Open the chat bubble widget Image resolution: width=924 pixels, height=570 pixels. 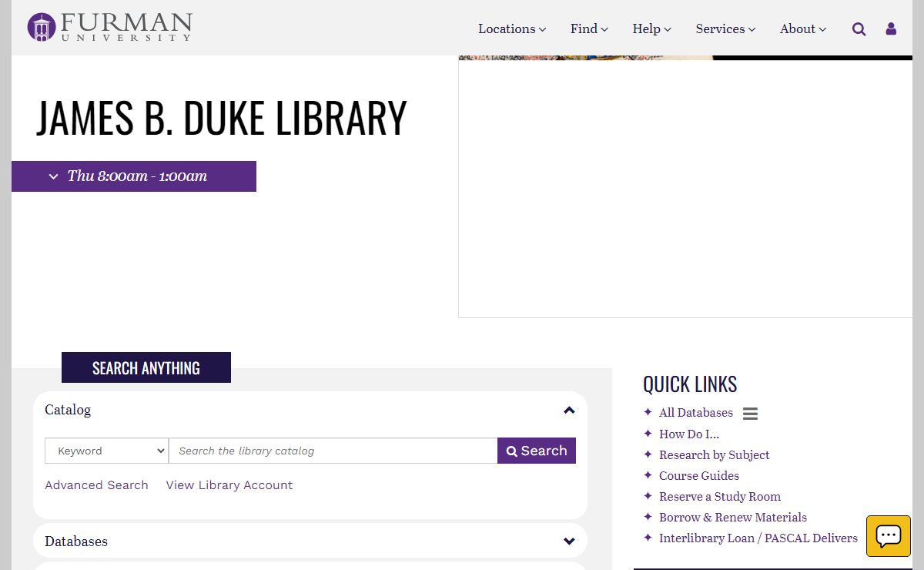point(889,535)
